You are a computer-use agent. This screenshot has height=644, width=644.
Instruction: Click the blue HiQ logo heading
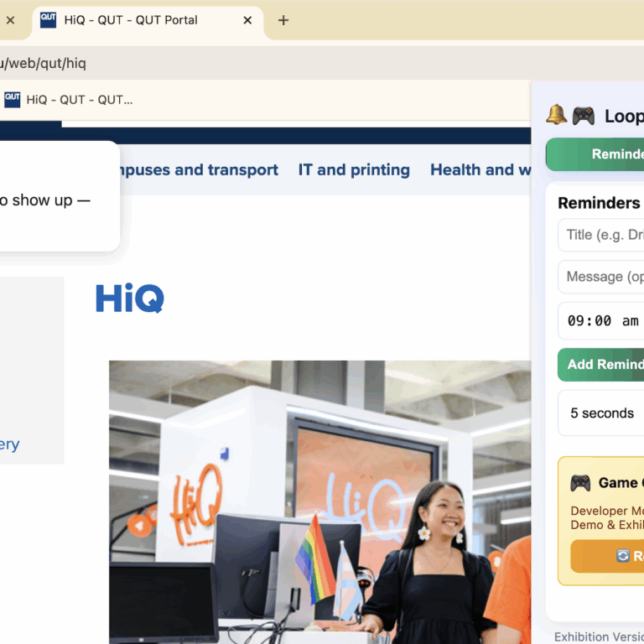(129, 299)
